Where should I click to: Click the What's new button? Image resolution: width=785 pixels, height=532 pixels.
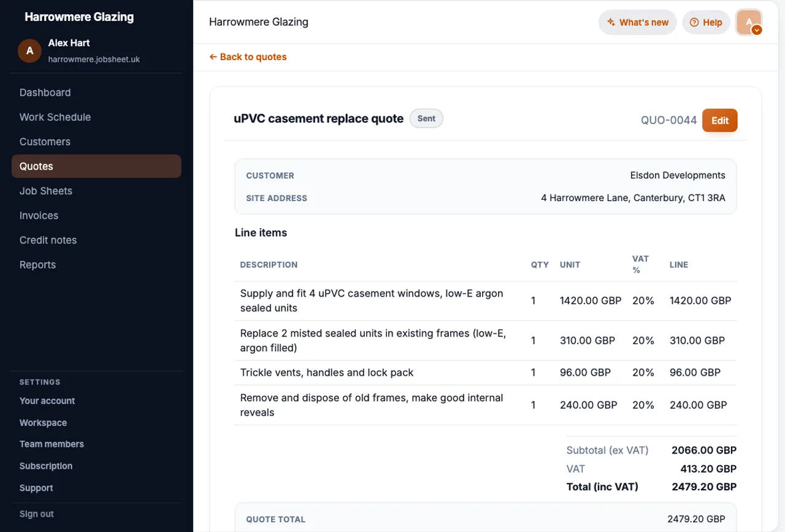pyautogui.click(x=638, y=23)
